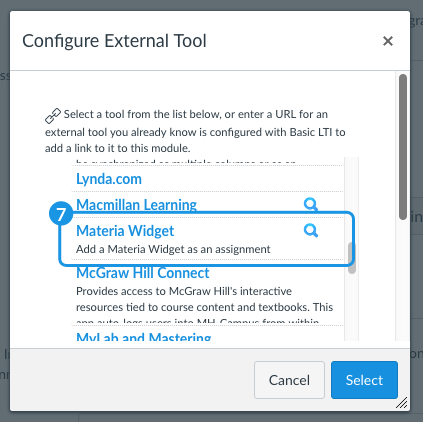Click the dialog's outer vertical scrollbar thumb

click(403, 147)
